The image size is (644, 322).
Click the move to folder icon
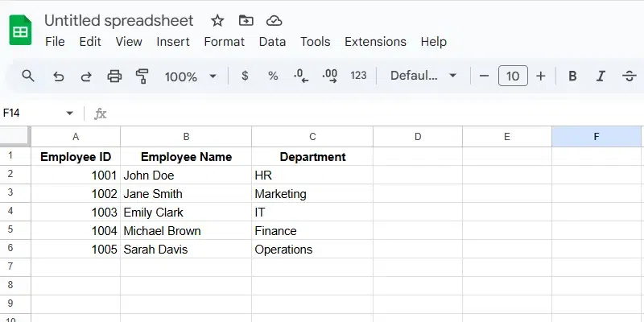point(246,20)
